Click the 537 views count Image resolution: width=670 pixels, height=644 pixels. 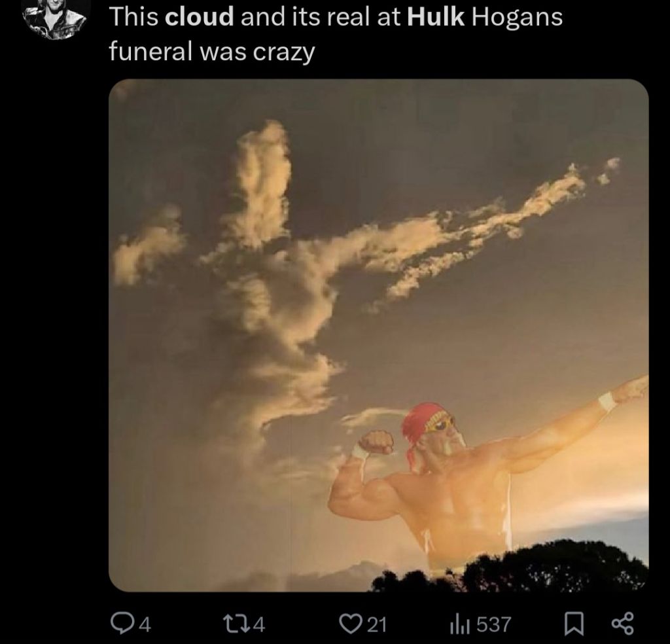click(x=493, y=625)
